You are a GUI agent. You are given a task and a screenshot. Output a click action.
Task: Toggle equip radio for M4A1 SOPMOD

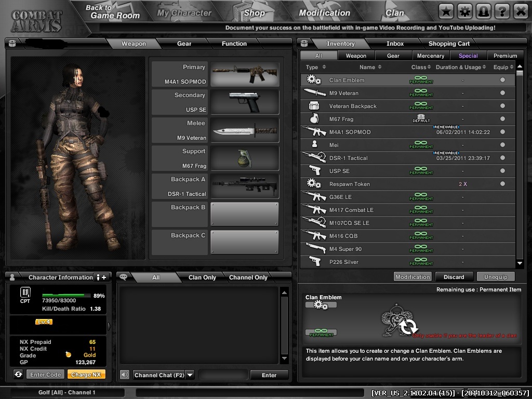click(502, 131)
